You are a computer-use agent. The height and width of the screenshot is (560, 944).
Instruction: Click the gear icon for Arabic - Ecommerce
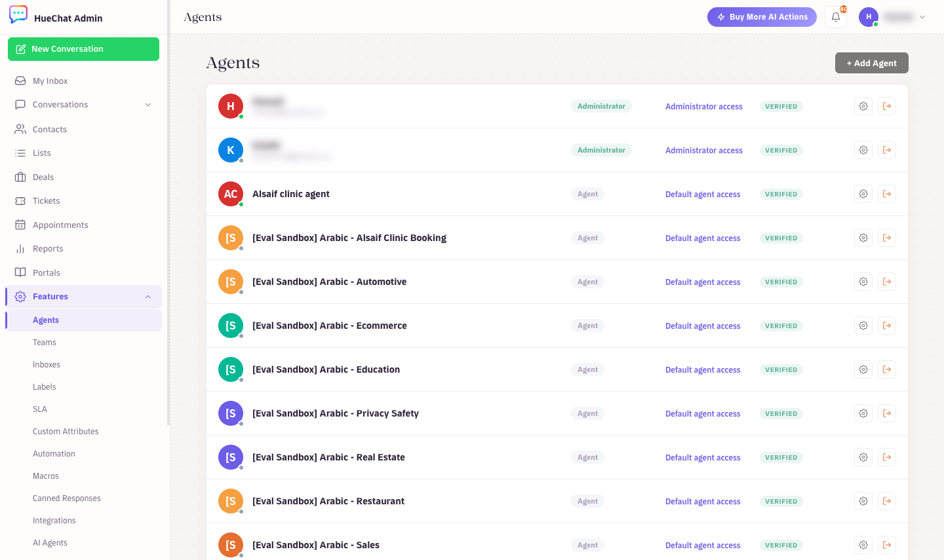[863, 326]
